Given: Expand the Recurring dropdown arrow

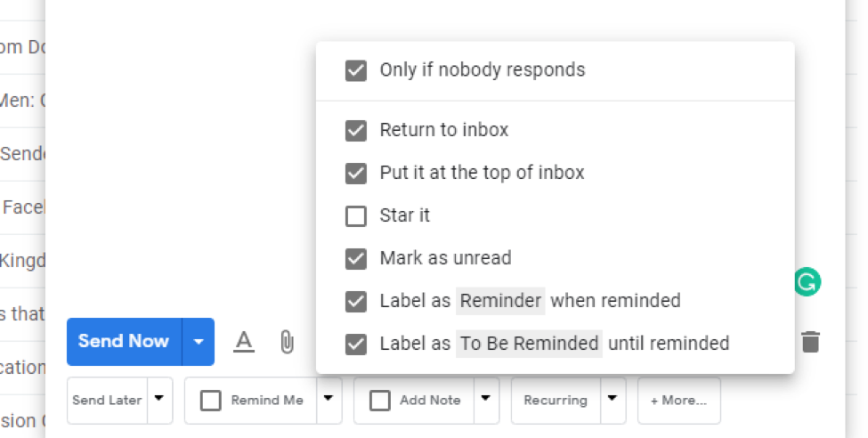Looking at the screenshot, I should click(x=612, y=400).
